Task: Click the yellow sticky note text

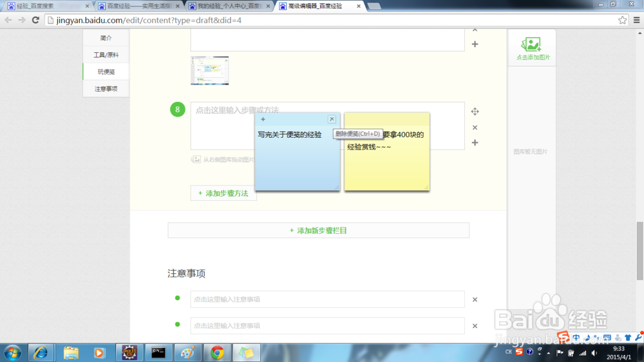Action: point(386,140)
